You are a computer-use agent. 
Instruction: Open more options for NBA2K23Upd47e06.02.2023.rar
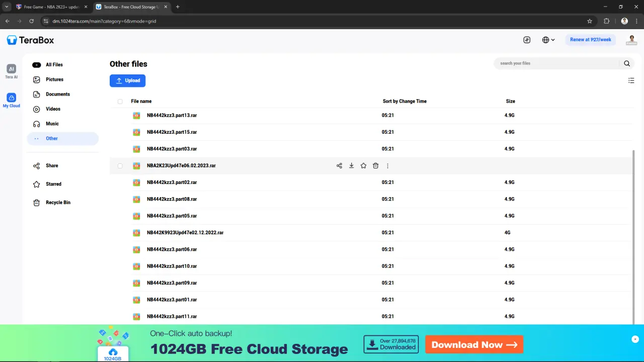pos(387,165)
